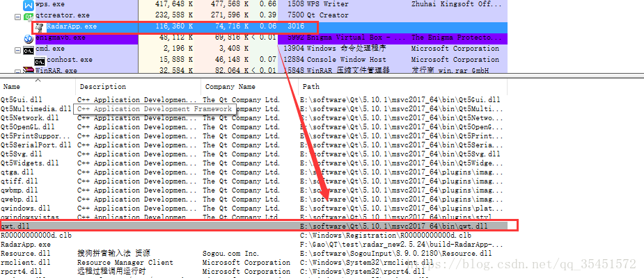The image size is (644, 278).
Task: Click the 'Enigma Virtual Box' description cell
Action: point(356,38)
